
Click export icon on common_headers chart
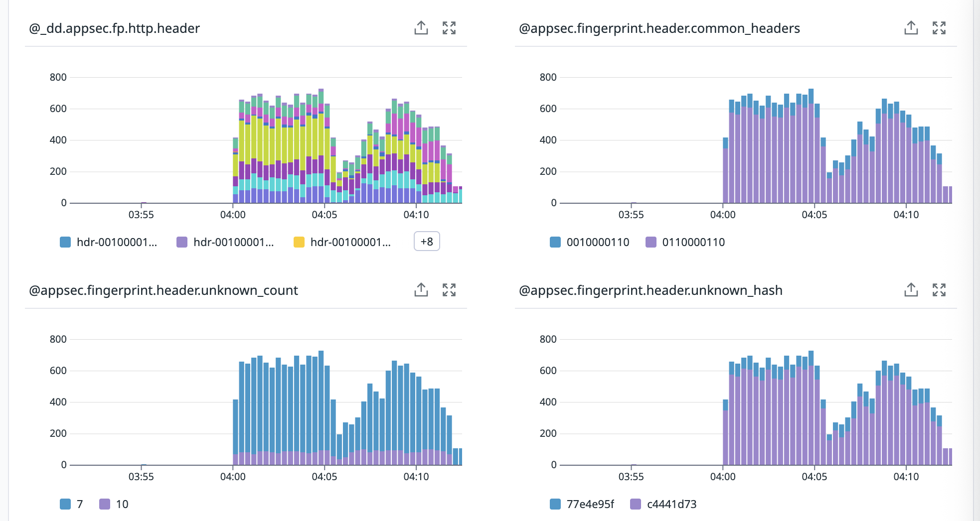911,28
